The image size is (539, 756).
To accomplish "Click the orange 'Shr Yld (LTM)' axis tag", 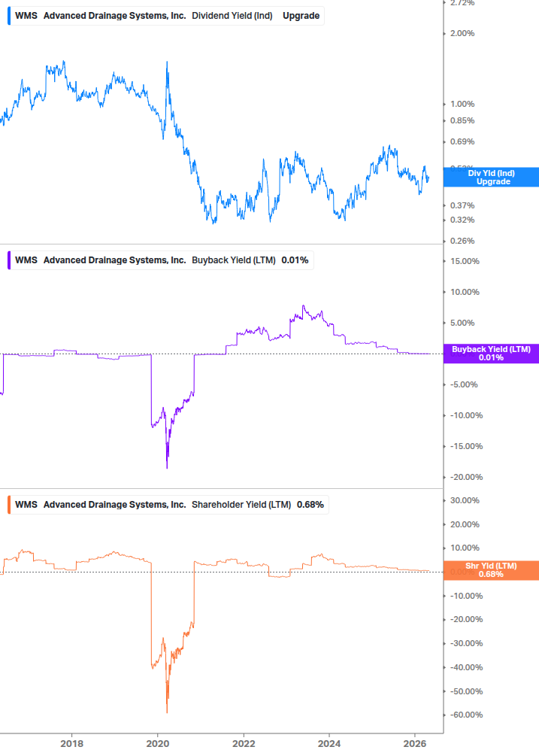I will click(x=492, y=570).
